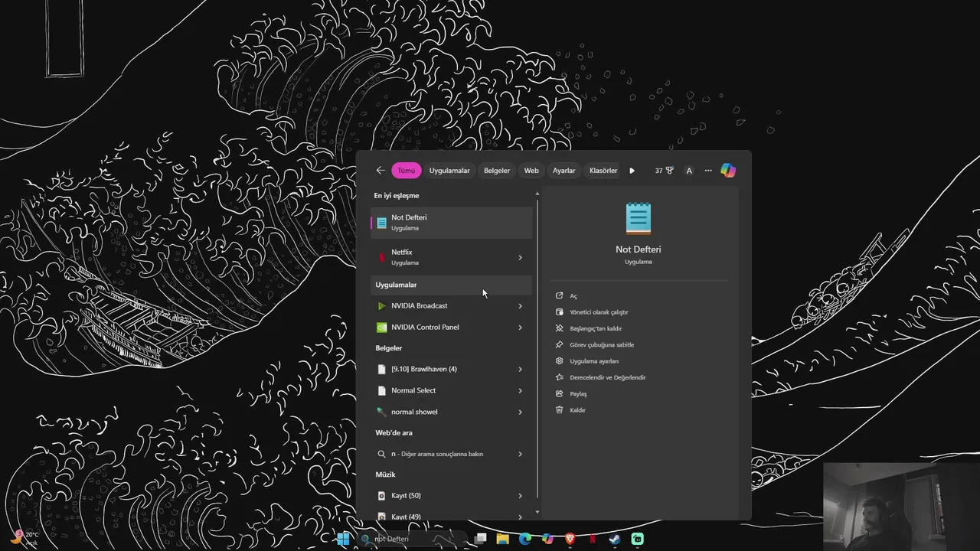Open Not Defteri best match result
Viewport: 980px width, 551px height.
pyautogui.click(x=452, y=223)
